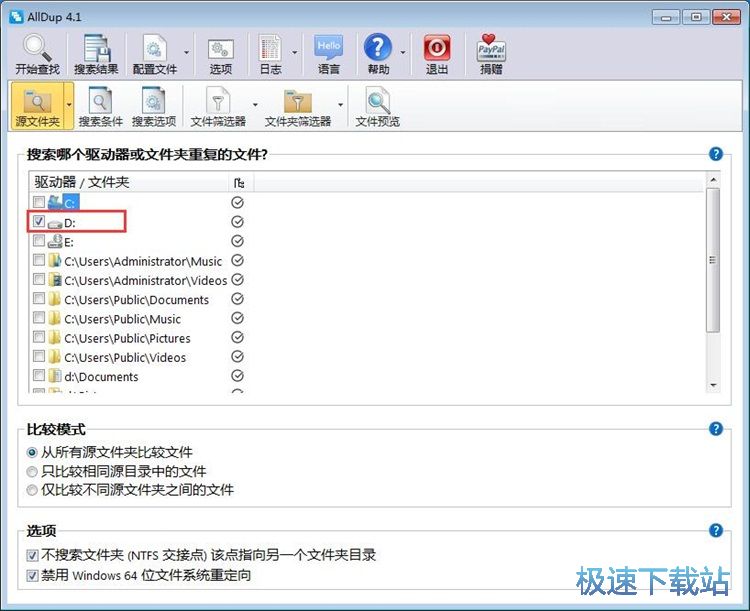Open help for the source folder section

pyautogui.click(x=716, y=154)
